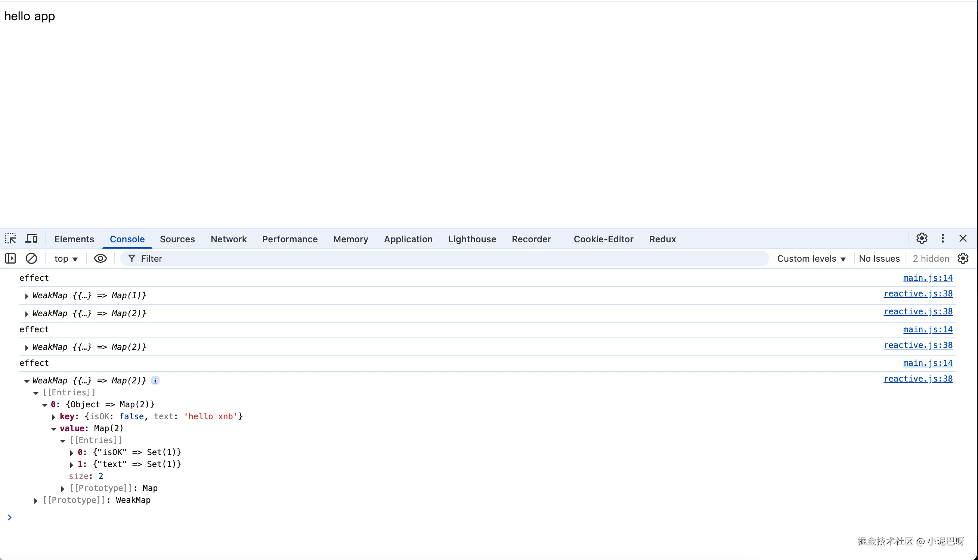Image resolution: width=978 pixels, height=560 pixels.
Task: Expand the "isOK" => Set(1) entry
Action: pos(72,453)
